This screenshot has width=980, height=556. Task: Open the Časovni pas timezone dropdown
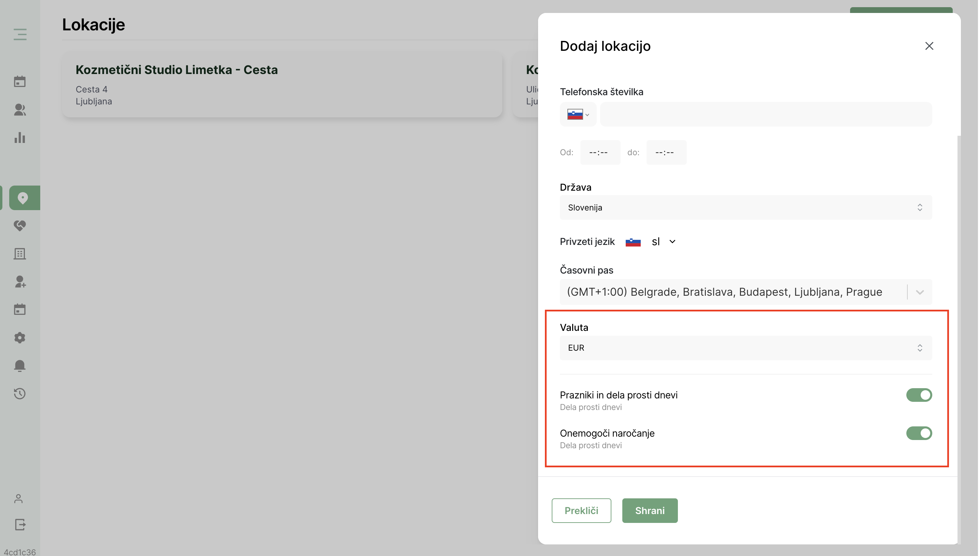[746, 292]
